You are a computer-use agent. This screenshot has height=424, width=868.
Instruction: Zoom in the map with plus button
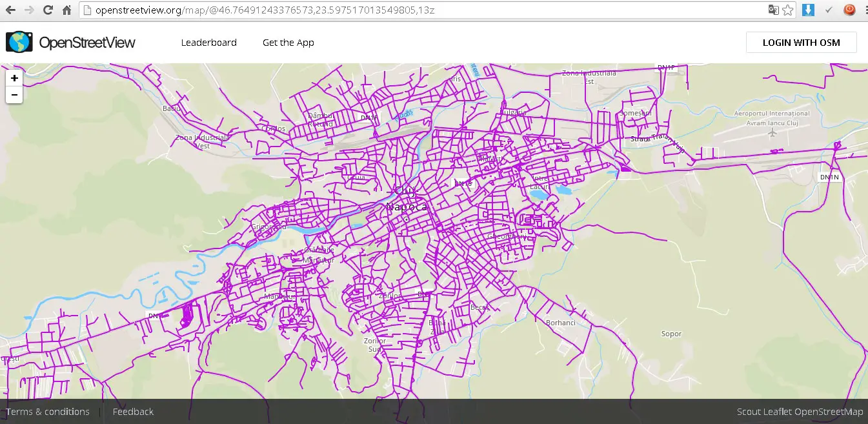[14, 78]
